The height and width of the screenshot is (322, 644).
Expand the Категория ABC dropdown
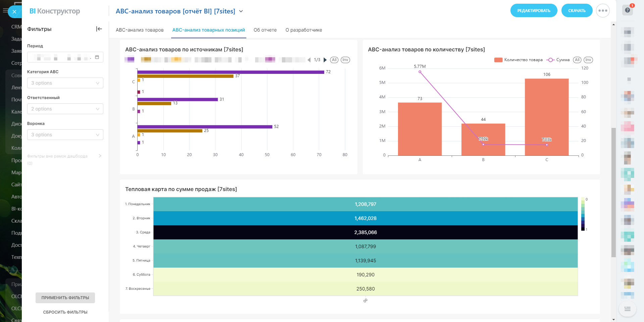(65, 83)
